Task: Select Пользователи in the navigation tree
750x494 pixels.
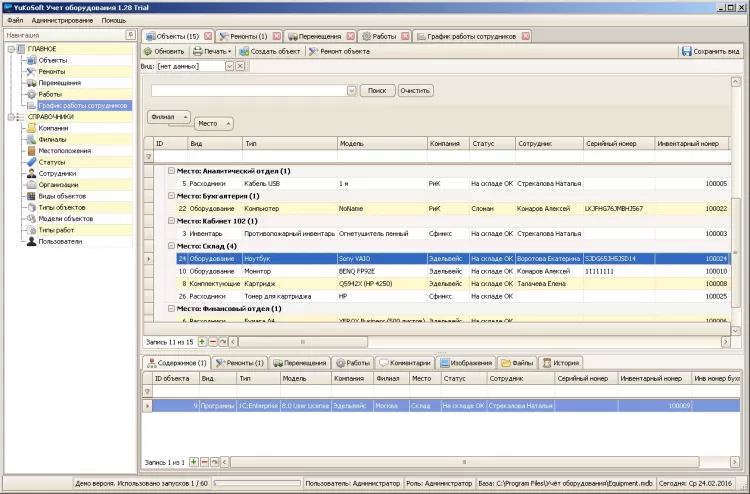Action: click(x=60, y=241)
